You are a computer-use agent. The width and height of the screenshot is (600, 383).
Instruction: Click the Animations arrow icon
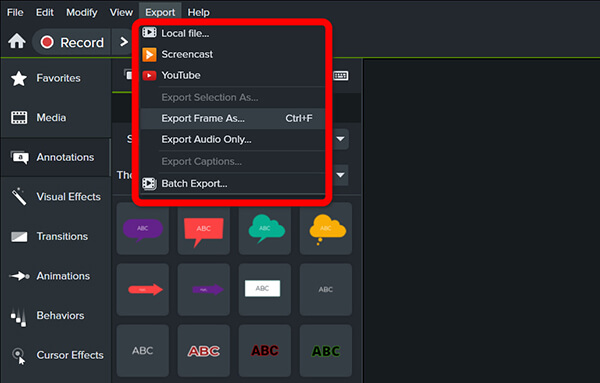pos(19,276)
